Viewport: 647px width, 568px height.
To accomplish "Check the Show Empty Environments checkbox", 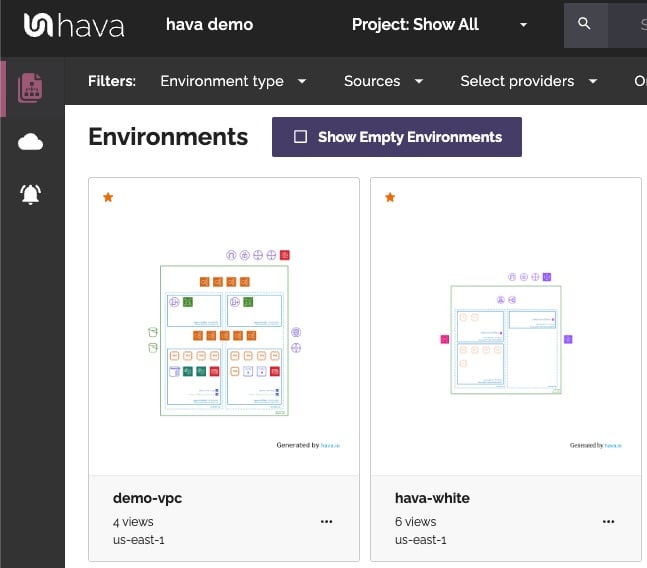I will 300,137.
